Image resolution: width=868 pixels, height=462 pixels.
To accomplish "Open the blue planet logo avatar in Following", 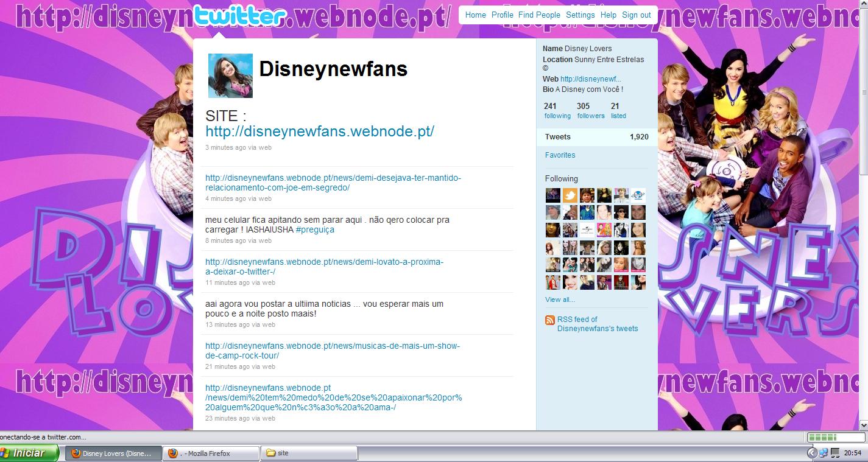I will click(x=638, y=195).
